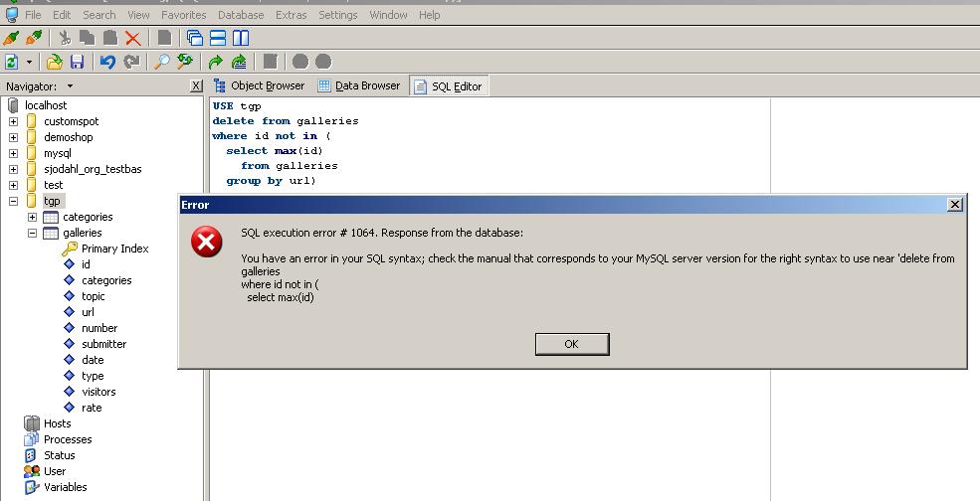Select the rate column in galleries
Viewport: 980px width, 501px height.
pyautogui.click(x=92, y=408)
